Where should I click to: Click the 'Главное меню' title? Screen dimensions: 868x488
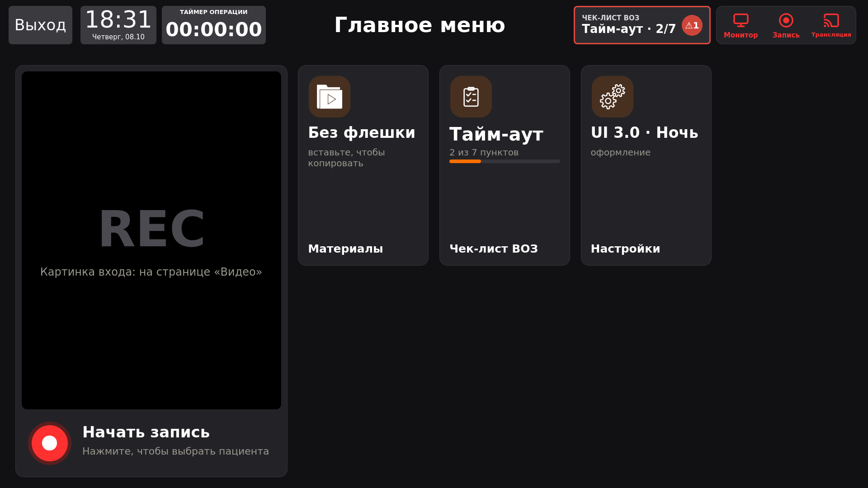420,25
